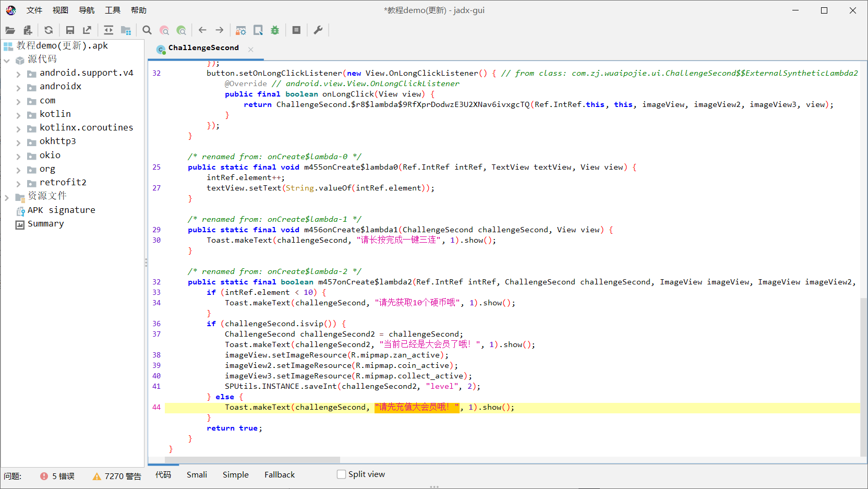Click the horizontal scrollbar of code view
The width and height of the screenshot is (868, 489).
coord(252,460)
